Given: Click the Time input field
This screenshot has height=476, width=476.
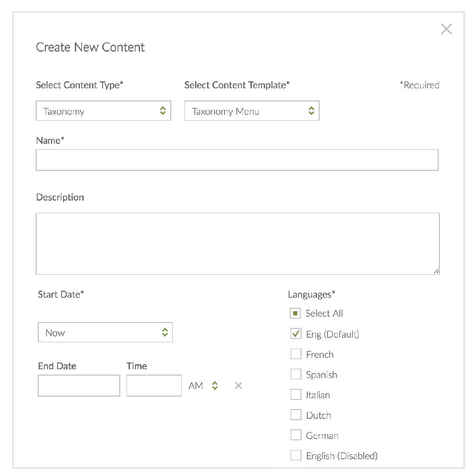Looking at the screenshot, I should (154, 386).
